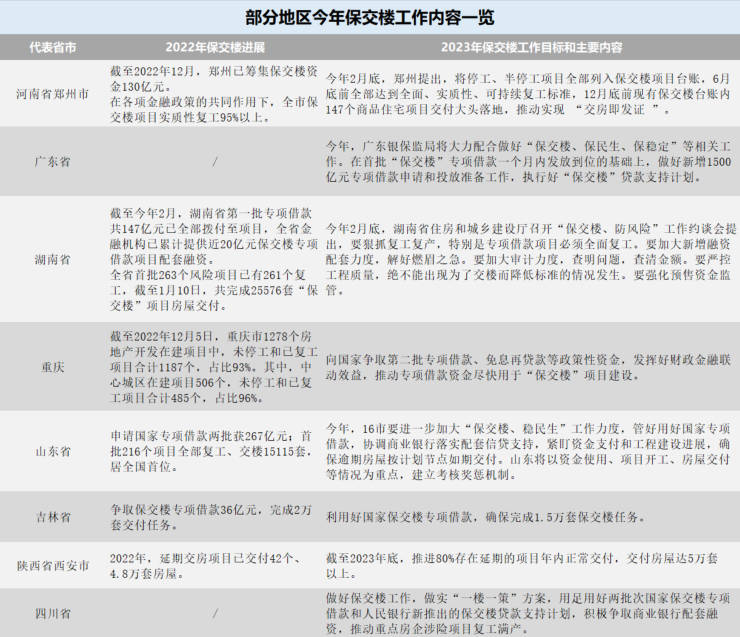740x637 pixels.
Task: Click the 吉林省 row label
Action: click(52, 517)
